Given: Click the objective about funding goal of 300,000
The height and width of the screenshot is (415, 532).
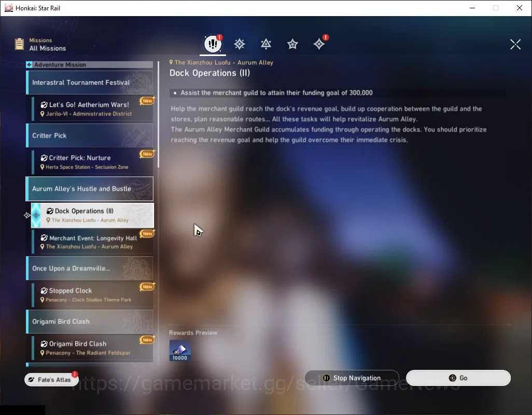Looking at the screenshot, I should tap(276, 93).
